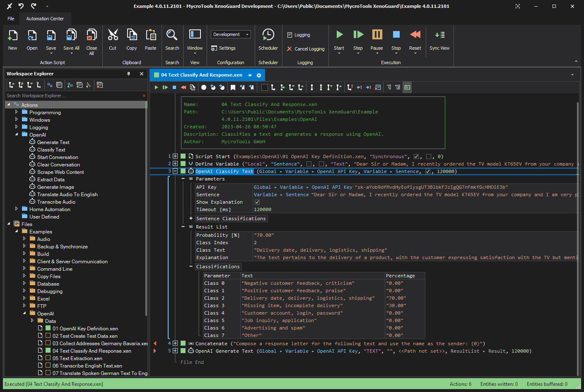The height and width of the screenshot is (392, 584).
Task: Open the Settings configuration button
Action: 223,48
